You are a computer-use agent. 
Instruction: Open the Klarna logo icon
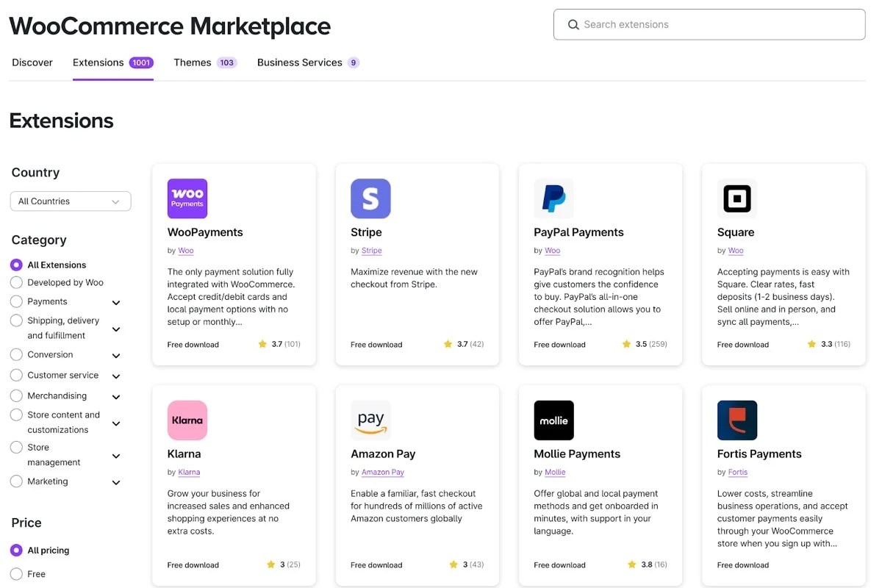187,420
